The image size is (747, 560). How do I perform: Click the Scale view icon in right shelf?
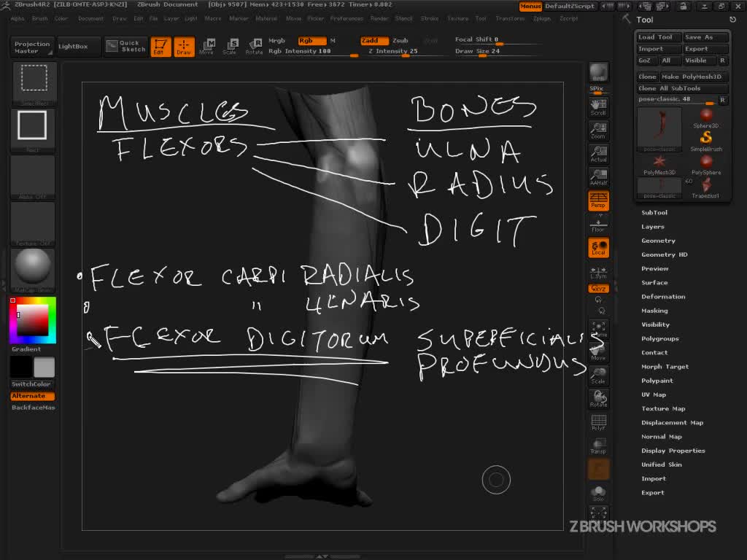(598, 376)
